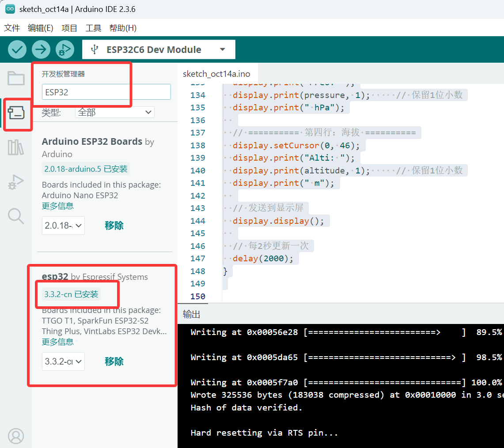
Task: Open the Sketchbook folder icon in sidebar
Action: click(x=16, y=79)
